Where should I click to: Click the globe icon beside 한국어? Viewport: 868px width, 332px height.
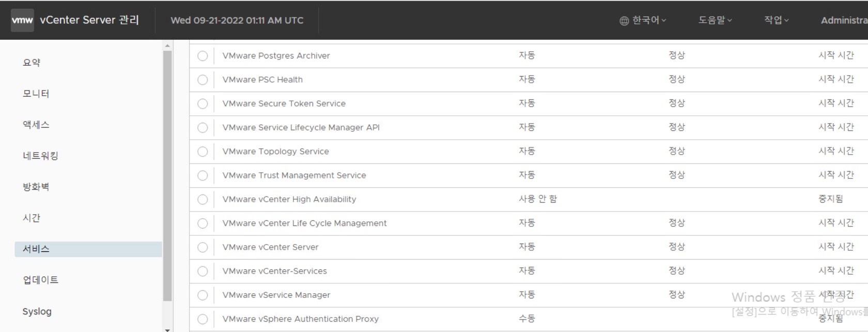coord(624,21)
